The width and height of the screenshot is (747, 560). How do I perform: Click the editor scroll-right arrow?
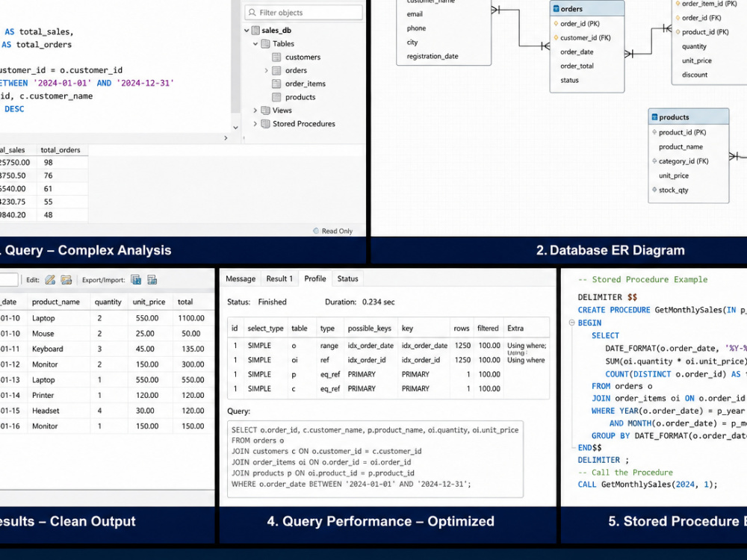(226, 137)
